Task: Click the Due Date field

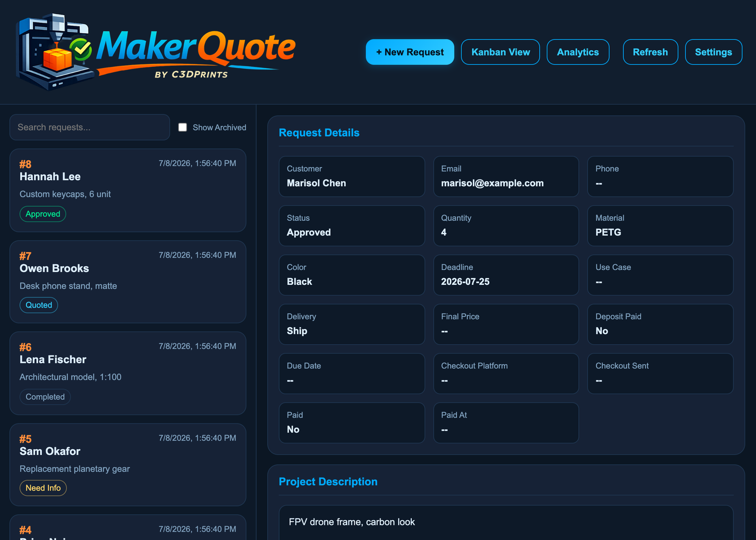Action: click(352, 374)
